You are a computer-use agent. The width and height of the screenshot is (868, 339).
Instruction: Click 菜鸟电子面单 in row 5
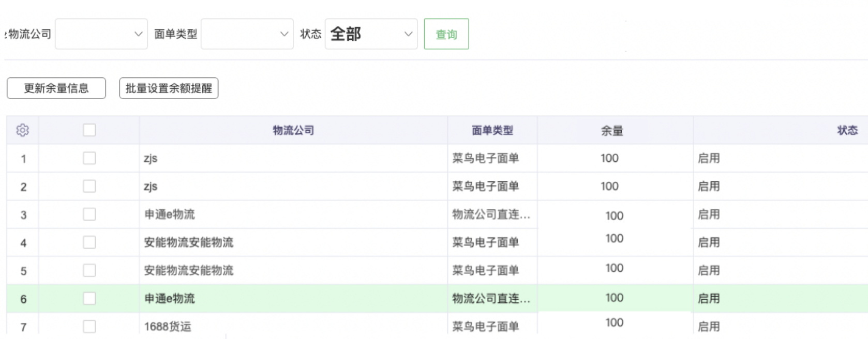click(486, 270)
